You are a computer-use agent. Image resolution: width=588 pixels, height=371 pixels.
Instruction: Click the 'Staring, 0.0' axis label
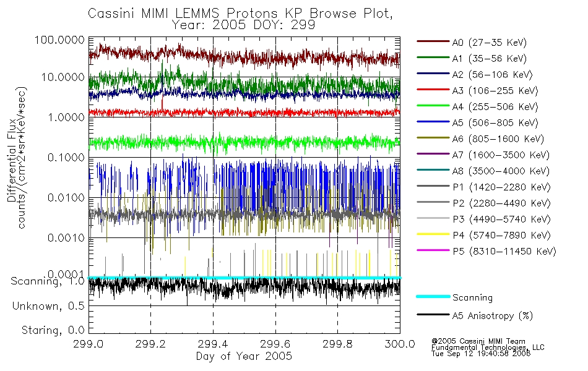coord(53,330)
